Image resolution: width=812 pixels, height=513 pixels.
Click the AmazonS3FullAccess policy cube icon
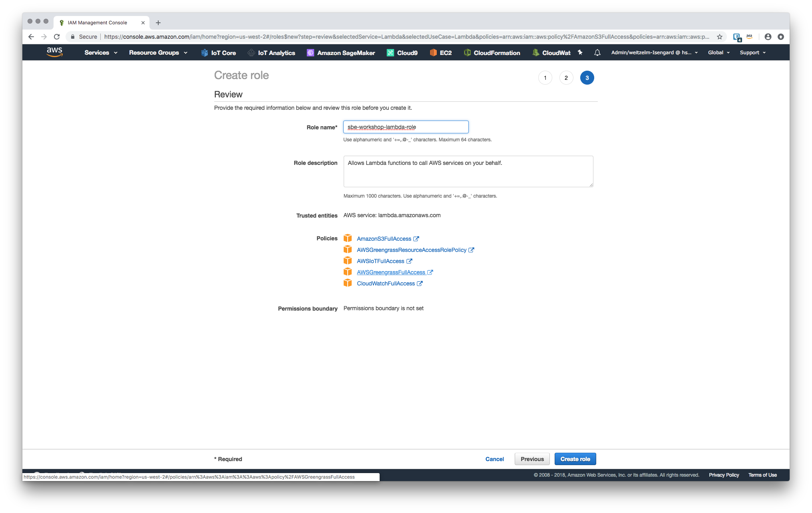348,238
